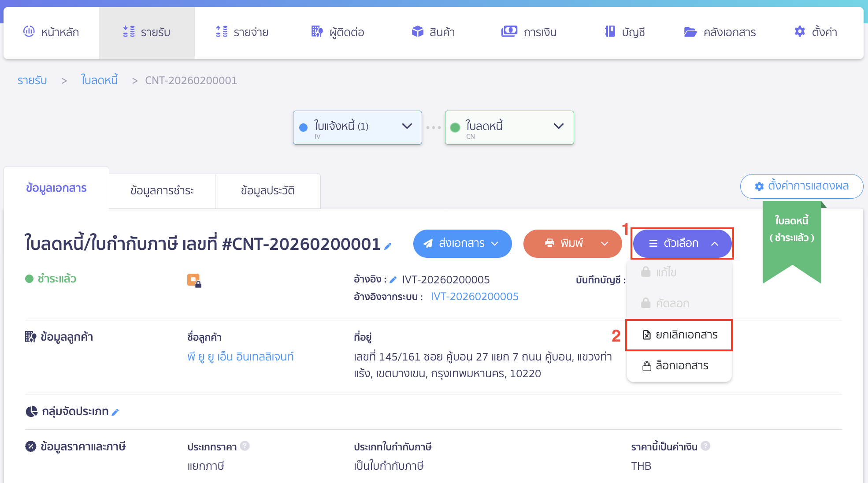Open linked invoice IVT-20260200005 from system reference
The image size is (868, 483).
click(x=475, y=297)
